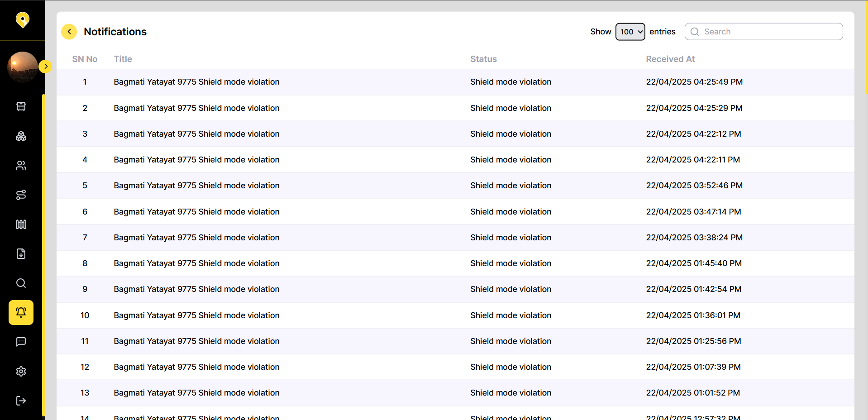The height and width of the screenshot is (420, 868).
Task: Click the Title column header
Action: (123, 59)
